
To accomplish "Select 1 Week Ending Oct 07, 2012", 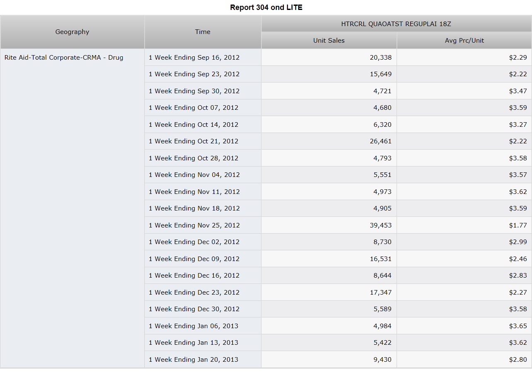I will [x=203, y=108].
